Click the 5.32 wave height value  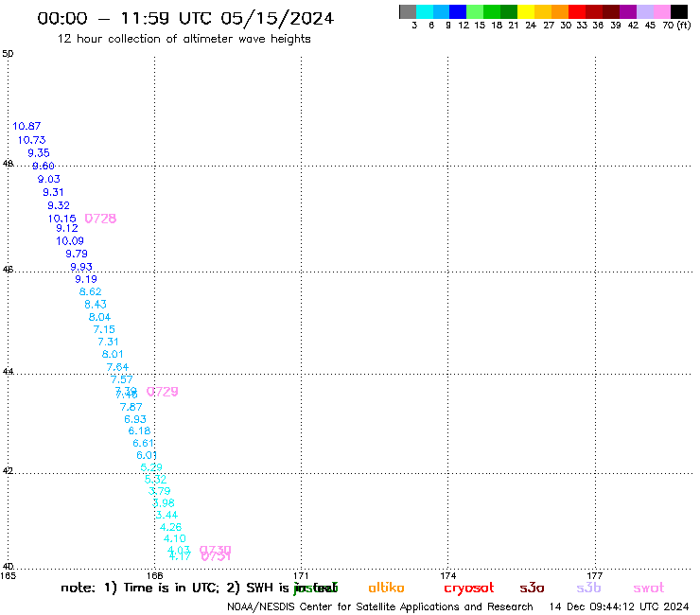[155, 480]
